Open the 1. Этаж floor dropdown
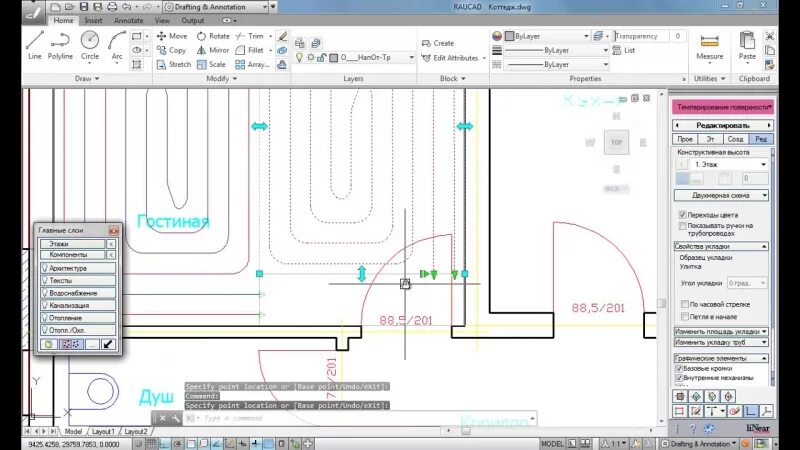Image resolution: width=800 pixels, height=450 pixels. click(x=730, y=164)
